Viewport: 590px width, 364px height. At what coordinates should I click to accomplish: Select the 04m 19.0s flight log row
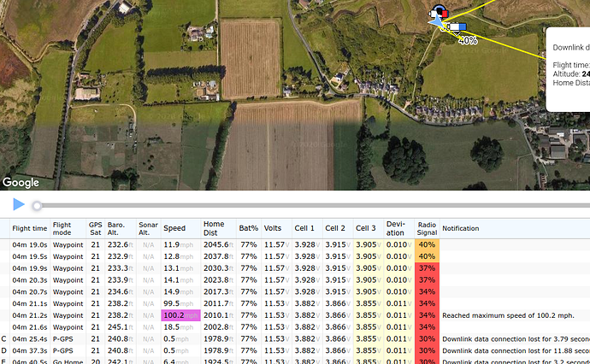click(x=295, y=244)
